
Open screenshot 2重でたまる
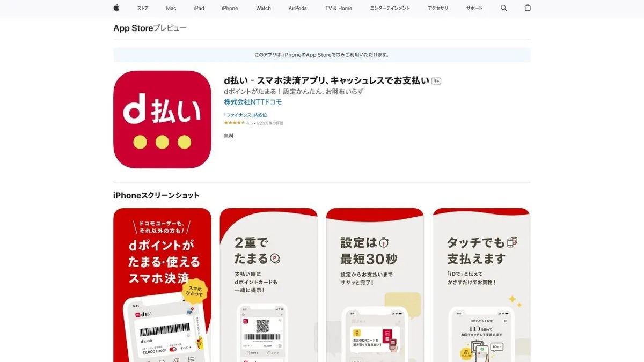click(x=269, y=285)
